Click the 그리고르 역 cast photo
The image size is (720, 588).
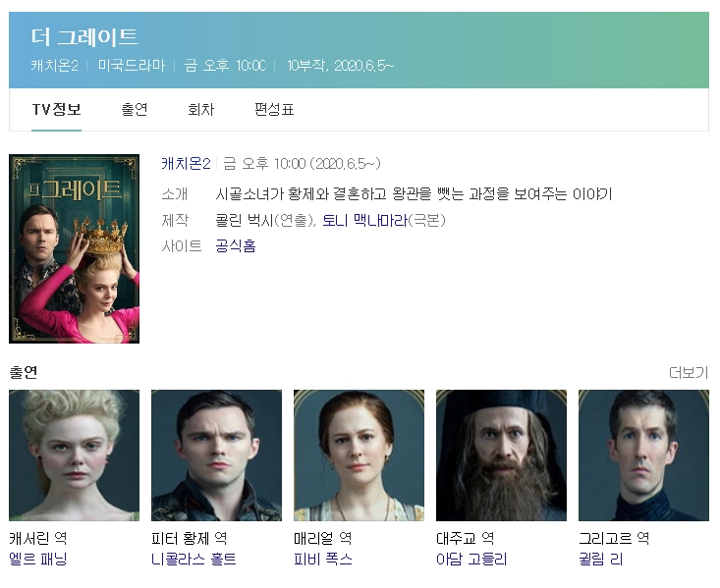coord(643,455)
